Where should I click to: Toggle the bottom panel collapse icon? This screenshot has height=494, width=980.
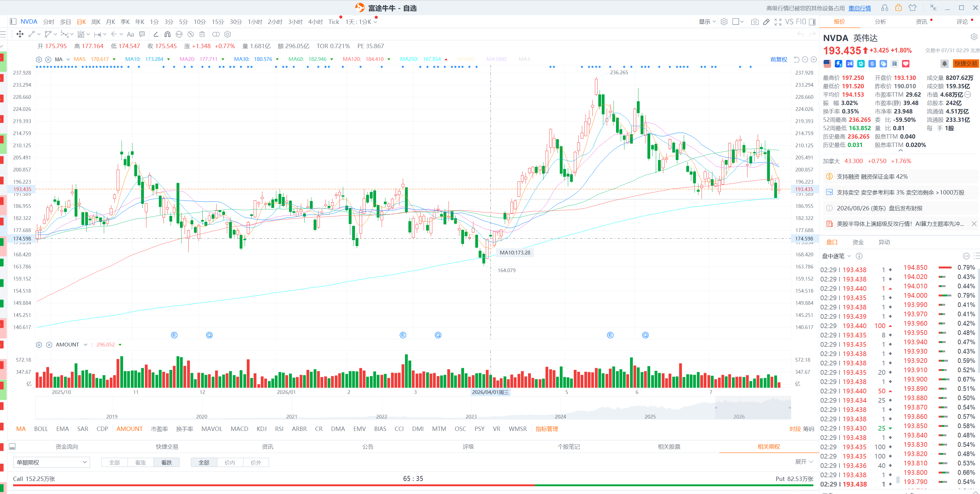click(x=12, y=446)
